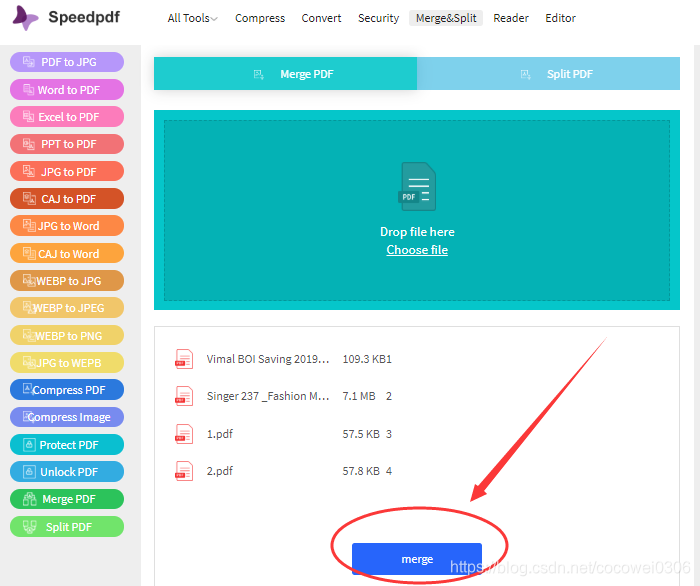Image resolution: width=700 pixels, height=586 pixels.
Task: Open CAJ to PDF tool in sidebar
Action: point(67,199)
